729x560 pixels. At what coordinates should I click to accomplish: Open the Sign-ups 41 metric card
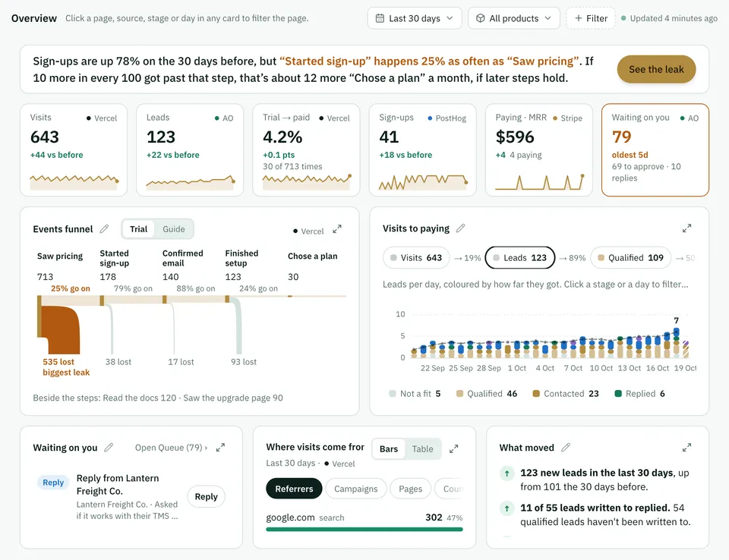[423, 149]
